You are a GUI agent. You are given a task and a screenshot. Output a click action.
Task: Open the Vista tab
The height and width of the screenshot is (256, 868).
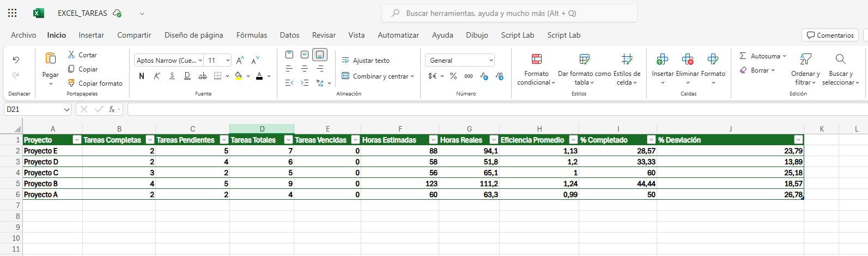[x=356, y=35]
